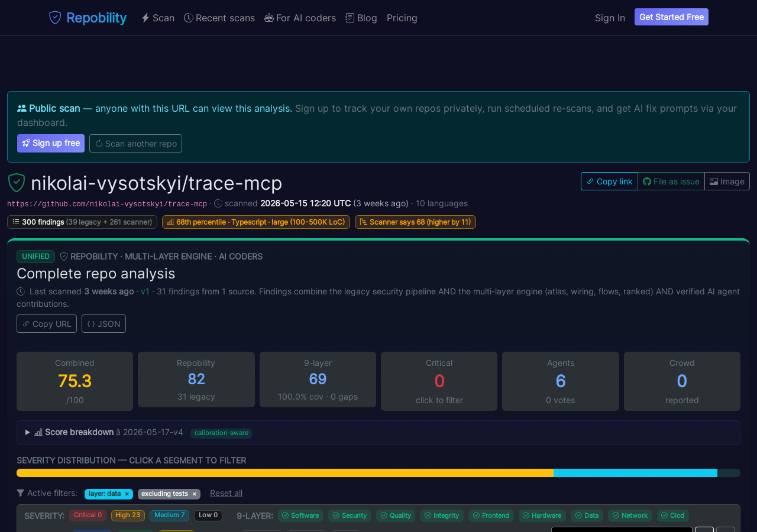Click the 68th percentile Typescript badge
Viewport: 757px width, 532px height.
tap(256, 222)
